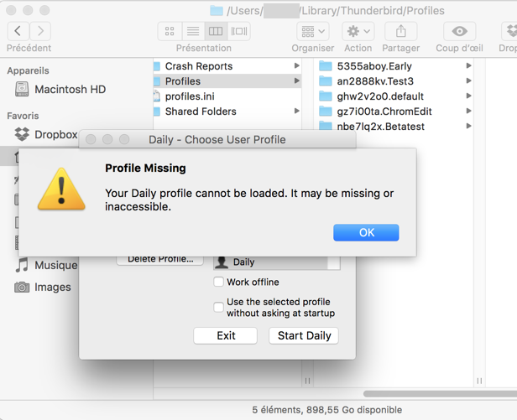Click the Coup d'œil eye icon
Screen dimensions: 517x420
tap(459, 31)
